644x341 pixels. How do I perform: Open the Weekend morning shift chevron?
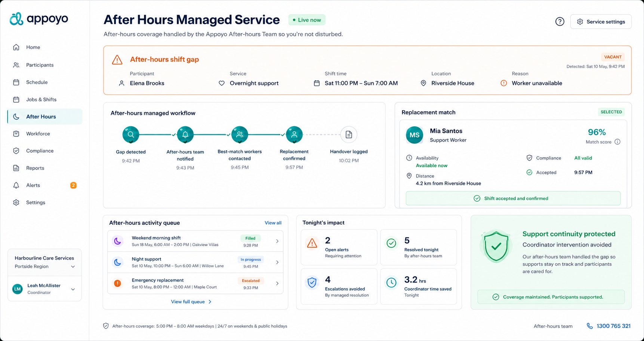277,241
